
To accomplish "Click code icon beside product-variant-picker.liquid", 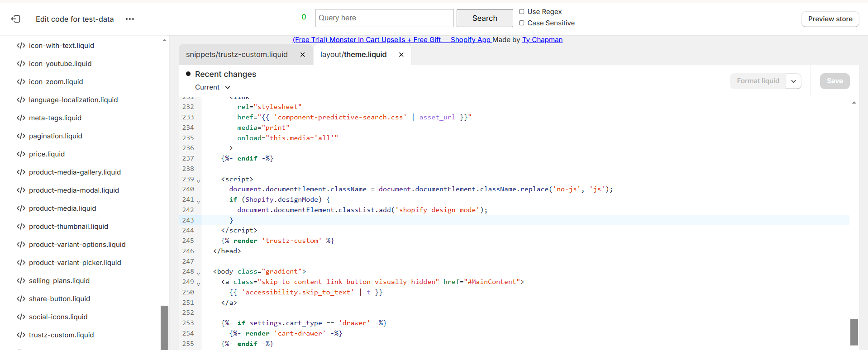I will coord(21,263).
